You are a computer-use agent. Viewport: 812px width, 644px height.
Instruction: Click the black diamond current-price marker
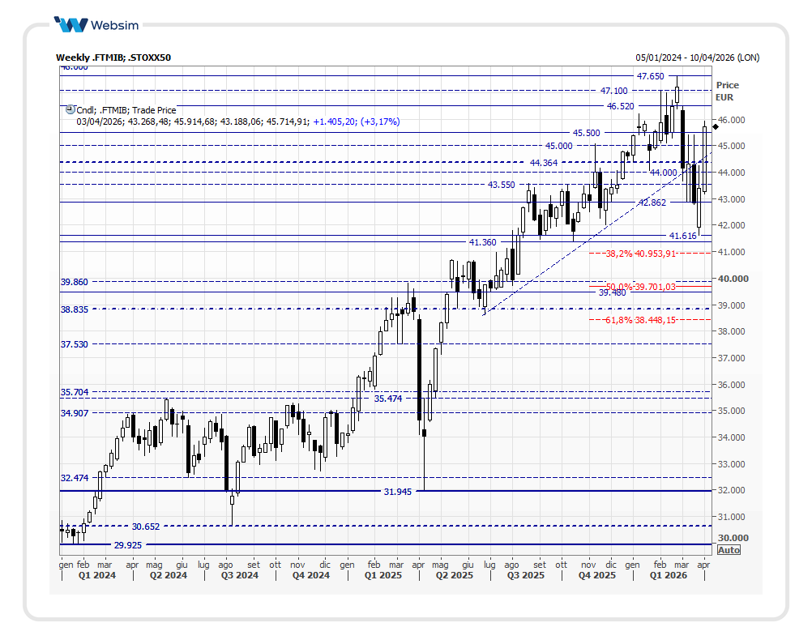coord(716,126)
